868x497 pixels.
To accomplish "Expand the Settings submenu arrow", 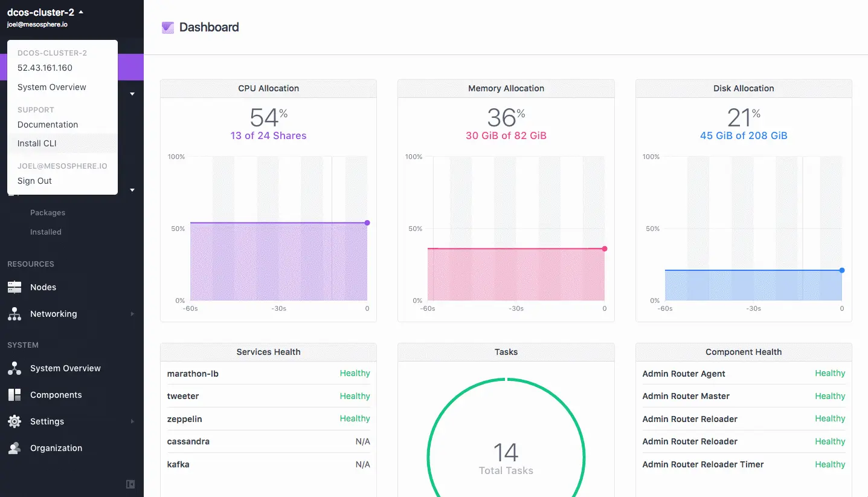I will (x=132, y=421).
